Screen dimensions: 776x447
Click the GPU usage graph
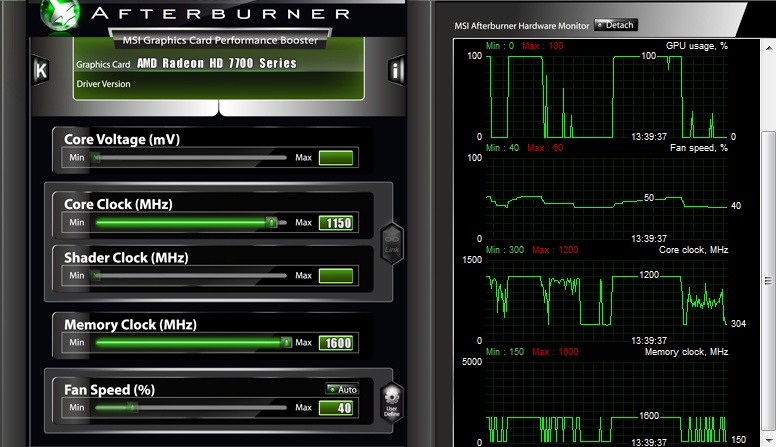click(x=607, y=97)
